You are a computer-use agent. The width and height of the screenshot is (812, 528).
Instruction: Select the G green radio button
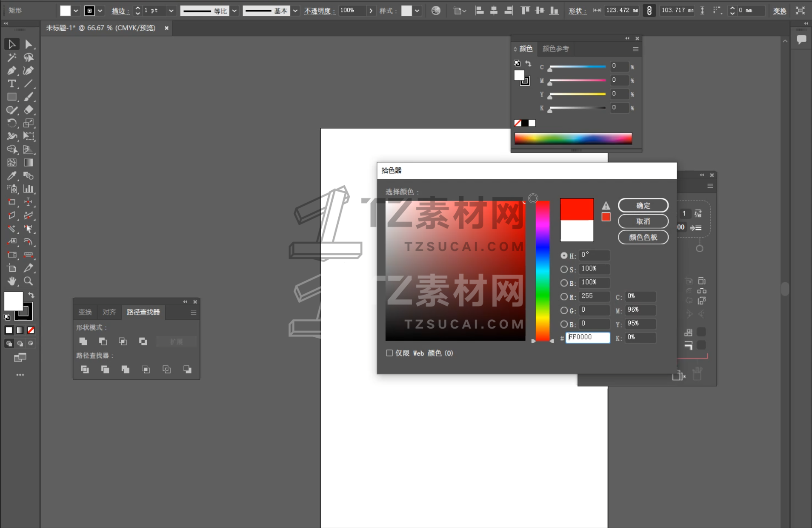[564, 310]
